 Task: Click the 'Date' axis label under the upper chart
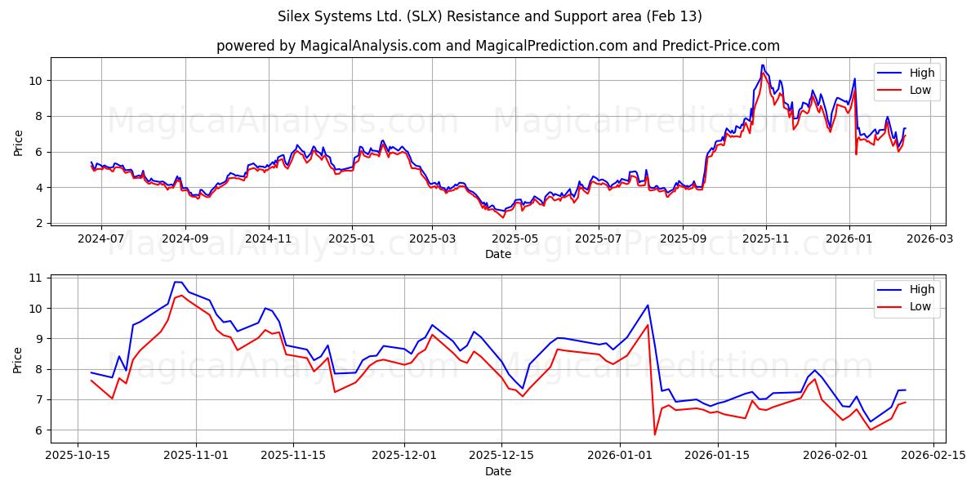pyautogui.click(x=498, y=254)
